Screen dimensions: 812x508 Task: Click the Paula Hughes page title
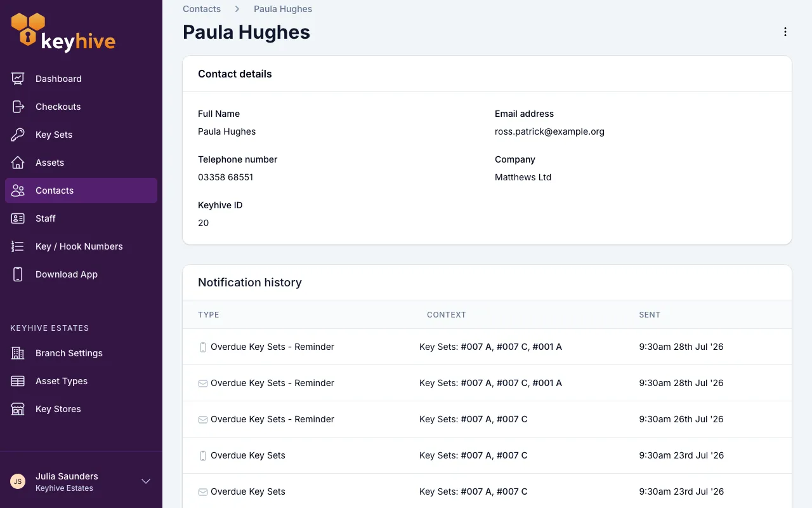tap(246, 32)
